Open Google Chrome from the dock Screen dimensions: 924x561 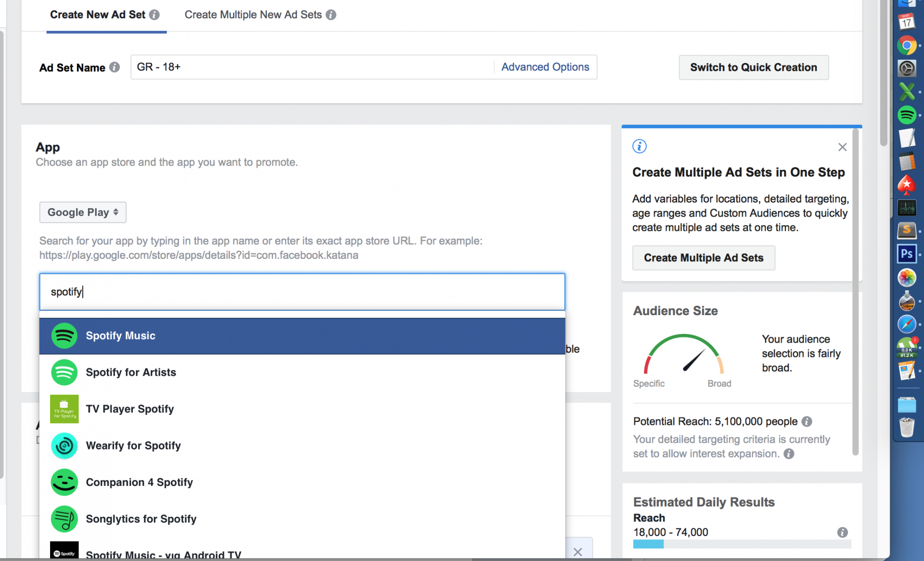[907, 46]
